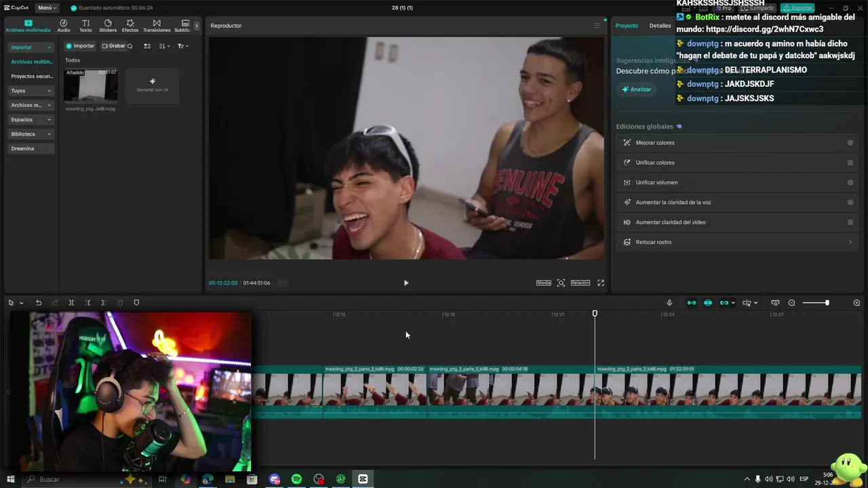Expand the Archivos m... sidebar section

(31, 105)
